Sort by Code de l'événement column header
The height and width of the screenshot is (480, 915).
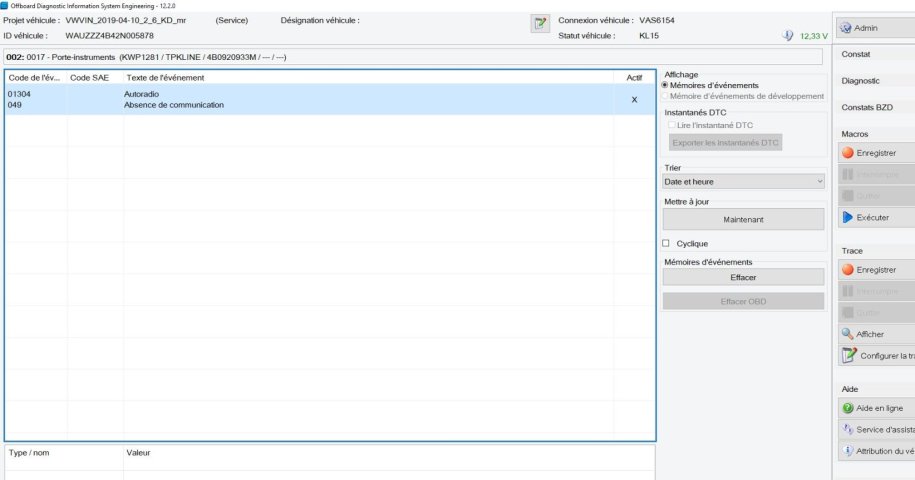click(x=34, y=78)
